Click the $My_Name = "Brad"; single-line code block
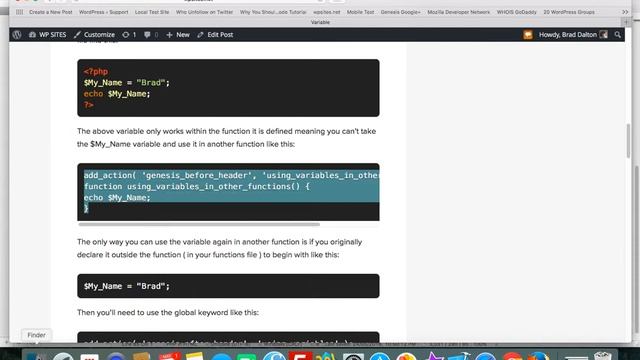 click(228, 286)
